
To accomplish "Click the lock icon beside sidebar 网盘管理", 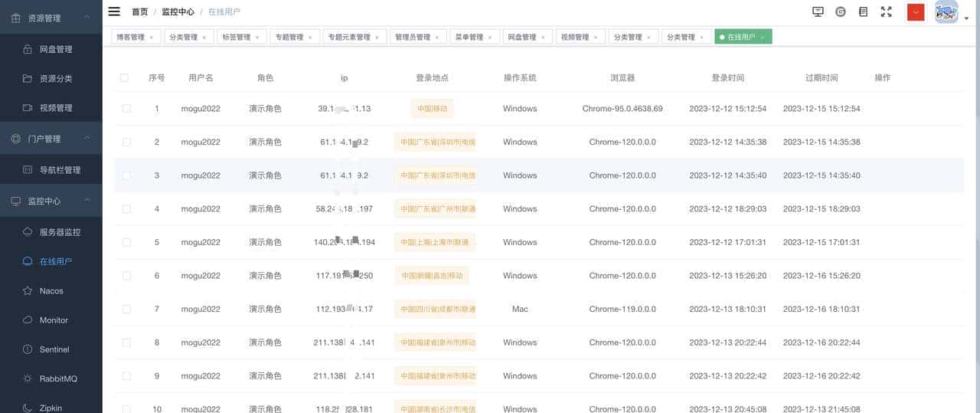I will tap(28, 49).
